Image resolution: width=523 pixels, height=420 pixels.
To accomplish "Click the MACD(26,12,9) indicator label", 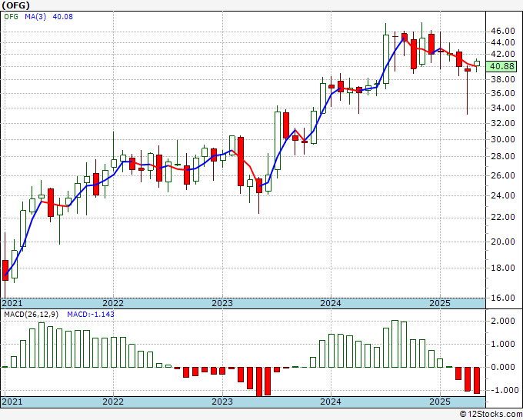I will coord(31,315).
